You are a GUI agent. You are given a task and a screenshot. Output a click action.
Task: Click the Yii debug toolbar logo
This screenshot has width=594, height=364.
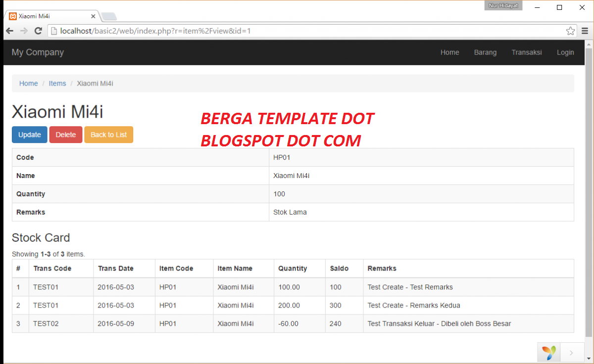(549, 353)
